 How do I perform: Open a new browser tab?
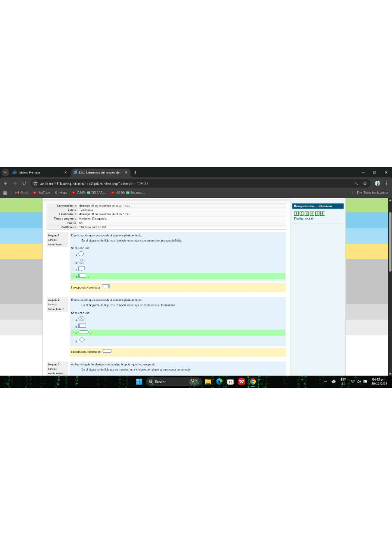click(135, 172)
